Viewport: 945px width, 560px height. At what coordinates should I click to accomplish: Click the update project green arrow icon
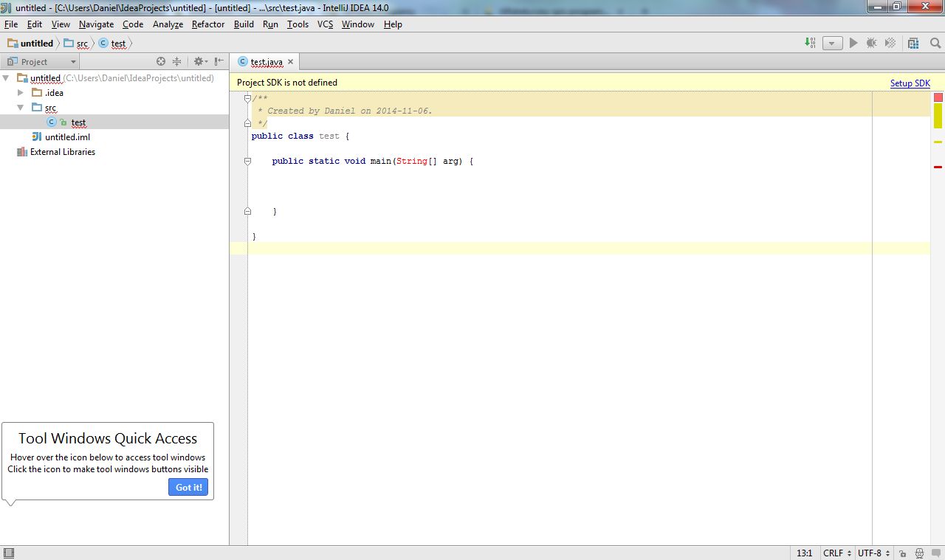809,43
